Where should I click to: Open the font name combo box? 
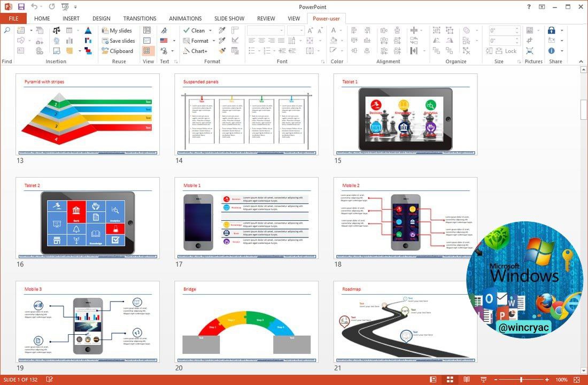click(266, 30)
